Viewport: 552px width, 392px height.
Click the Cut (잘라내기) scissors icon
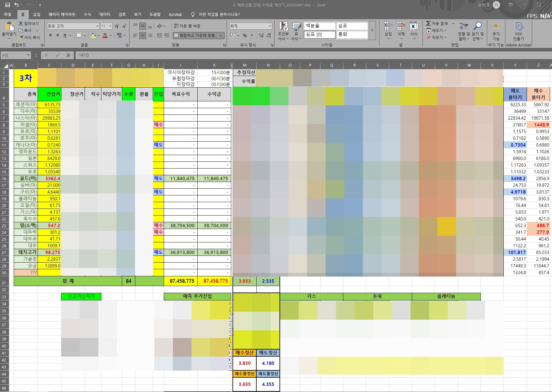(21, 24)
